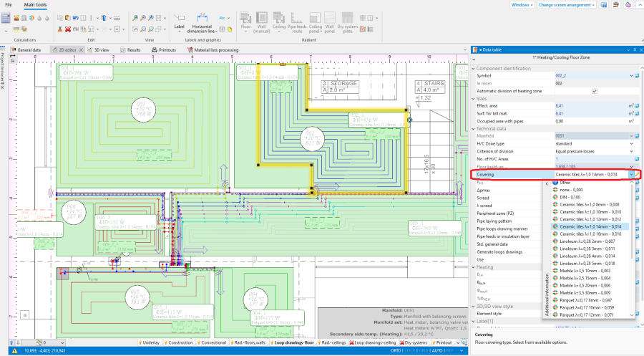Viewport: 644px width, 356px height.
Task: Switch to General data tab
Action: click(x=26, y=49)
